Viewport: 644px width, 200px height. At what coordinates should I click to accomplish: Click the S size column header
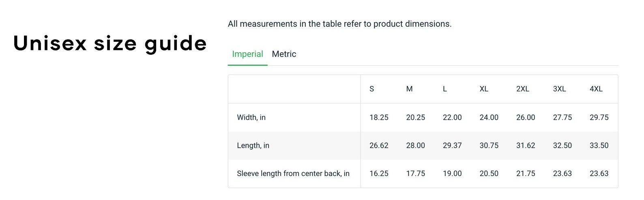pyautogui.click(x=372, y=89)
